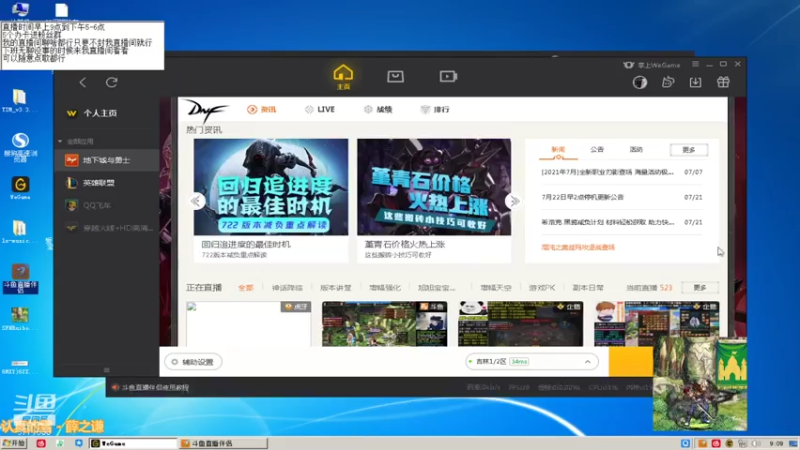Filter live streams by 版本讲堂
This screenshot has height=450, width=800.
pyautogui.click(x=336, y=288)
